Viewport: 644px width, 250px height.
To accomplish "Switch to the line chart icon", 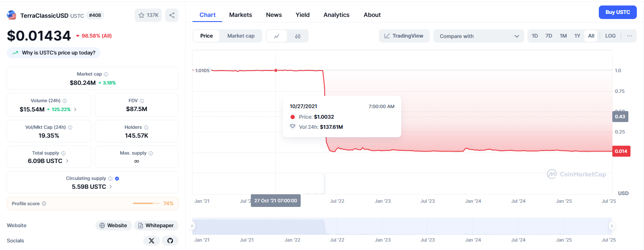I will 277,36.
